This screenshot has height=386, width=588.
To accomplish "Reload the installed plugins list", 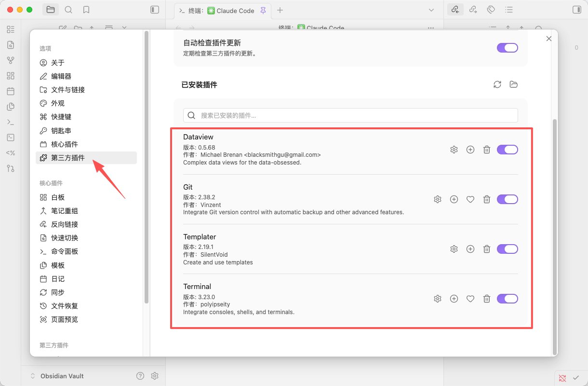I will tap(497, 84).
